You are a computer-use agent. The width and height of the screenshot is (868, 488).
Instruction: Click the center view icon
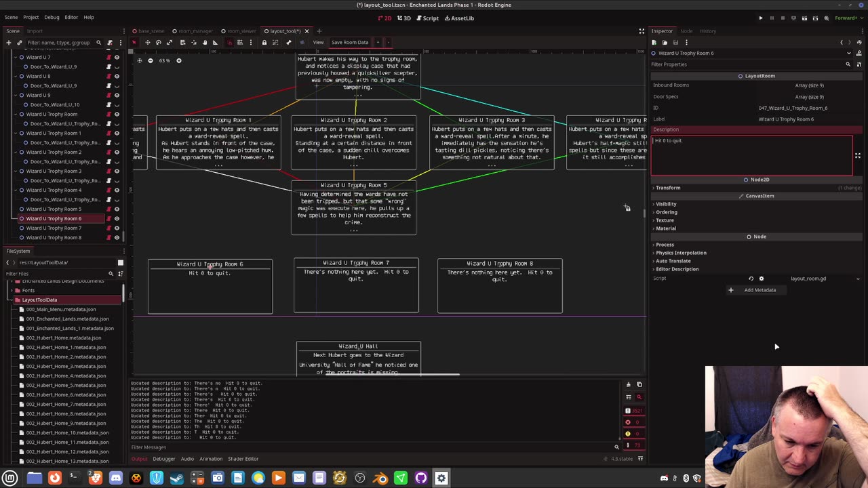coord(139,60)
